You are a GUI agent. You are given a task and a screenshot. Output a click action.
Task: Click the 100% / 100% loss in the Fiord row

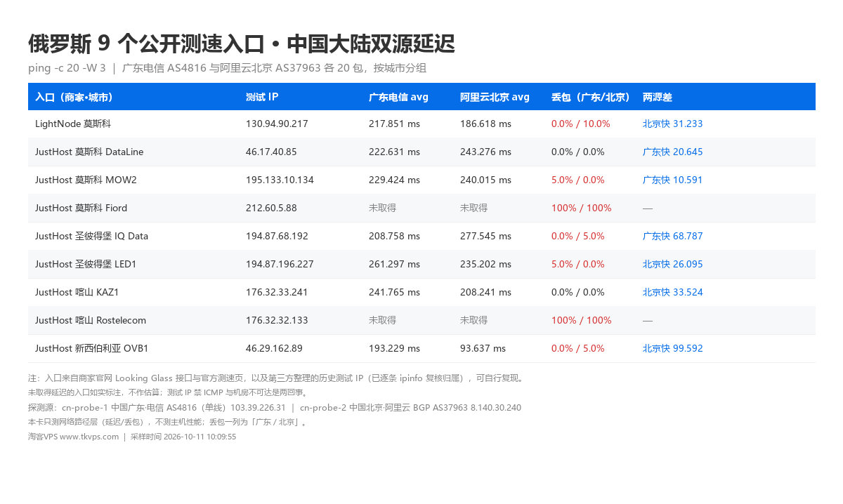581,208
